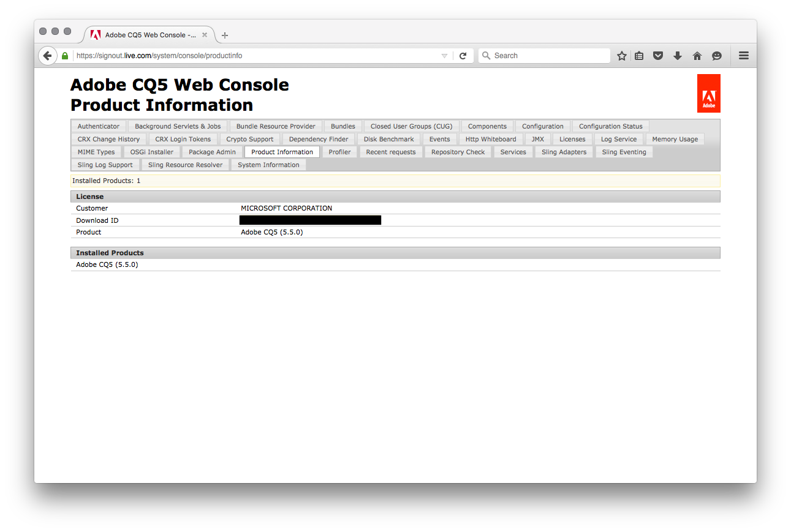Viewport: 791px width, 532px height.
Task: Go to Sling Resource Resolver tab
Action: click(186, 165)
